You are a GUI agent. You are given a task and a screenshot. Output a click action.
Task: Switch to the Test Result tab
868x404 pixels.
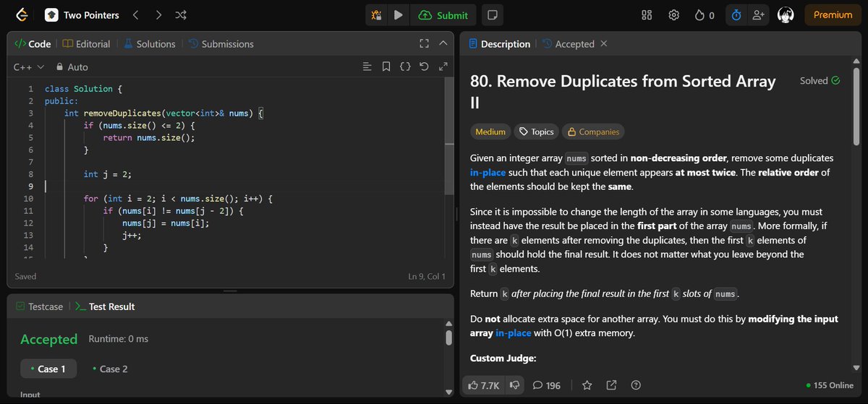click(x=104, y=306)
